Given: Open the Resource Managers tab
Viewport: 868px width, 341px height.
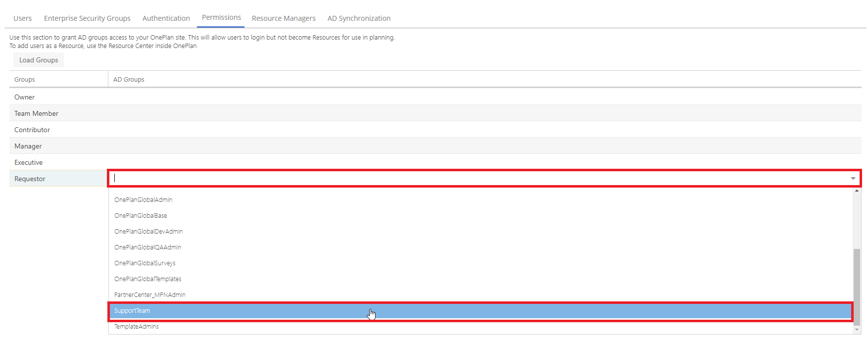Looking at the screenshot, I should tap(284, 18).
